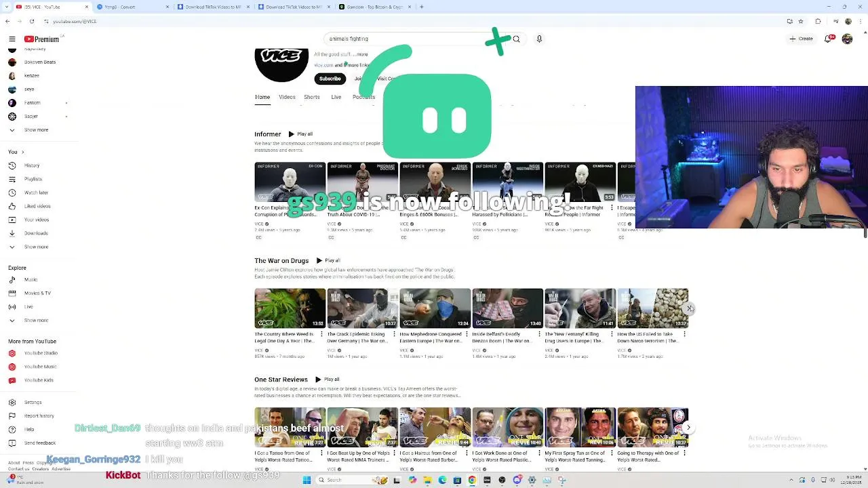This screenshot has width=868, height=488.
Task: Activate voice search microphone
Action: [x=539, y=39]
